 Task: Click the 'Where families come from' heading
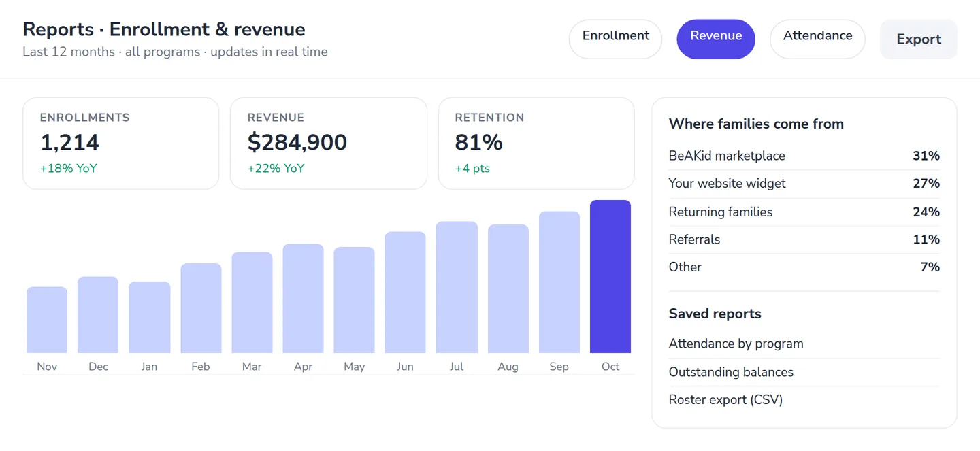click(x=756, y=124)
